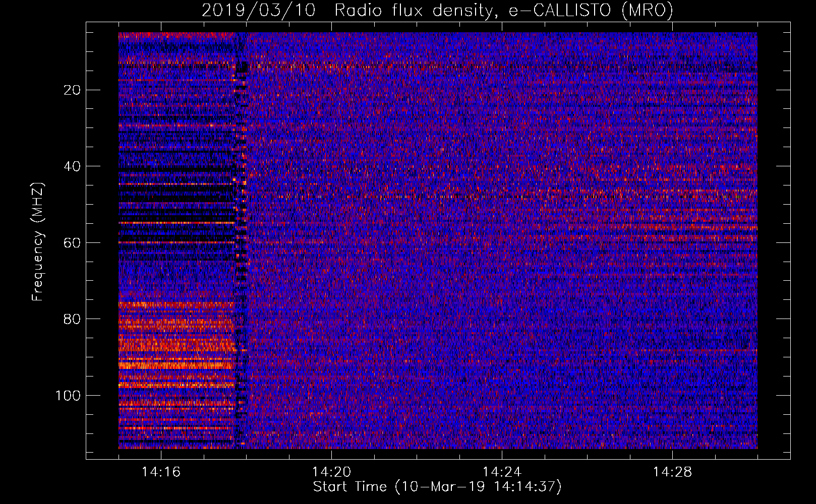Viewport: 816px width, 504px height.
Task: Click the 14:16 time tick label
Action: coord(161,472)
